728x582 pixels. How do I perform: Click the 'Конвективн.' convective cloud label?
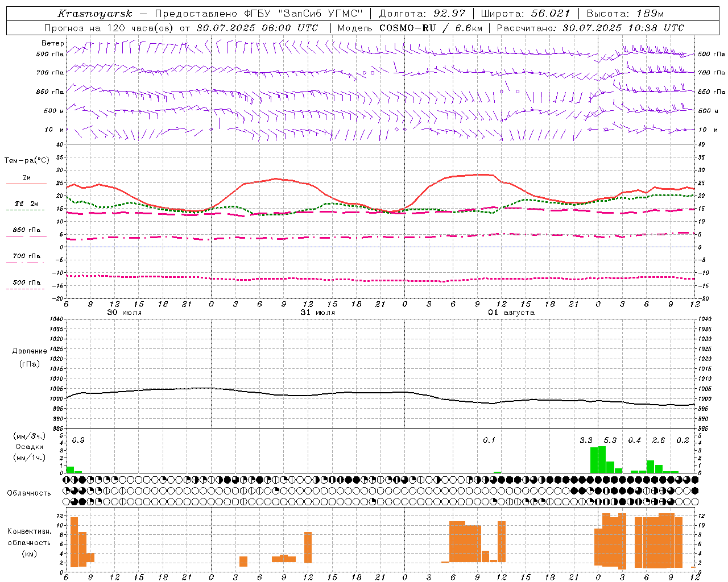(x=30, y=531)
